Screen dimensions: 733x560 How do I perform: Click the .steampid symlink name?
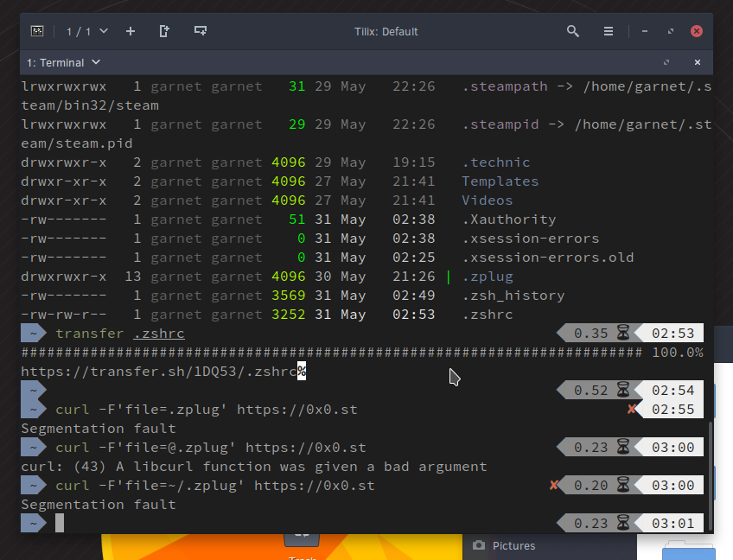pyautogui.click(x=500, y=124)
